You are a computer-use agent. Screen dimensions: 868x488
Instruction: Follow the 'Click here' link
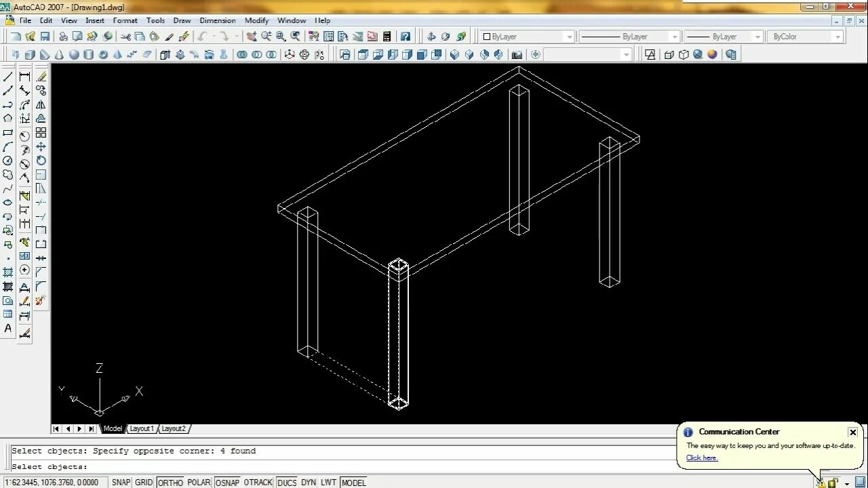[702, 457]
